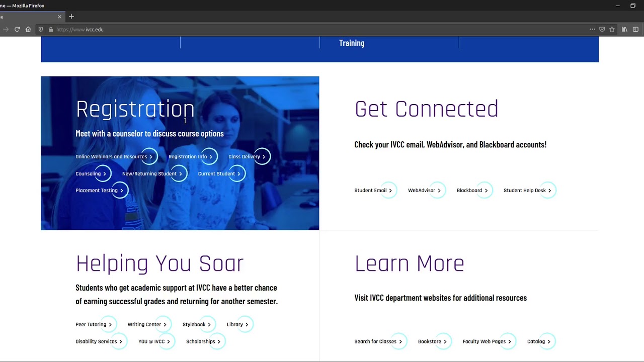Open Blackboard link
644x362 pixels.
[474, 190]
